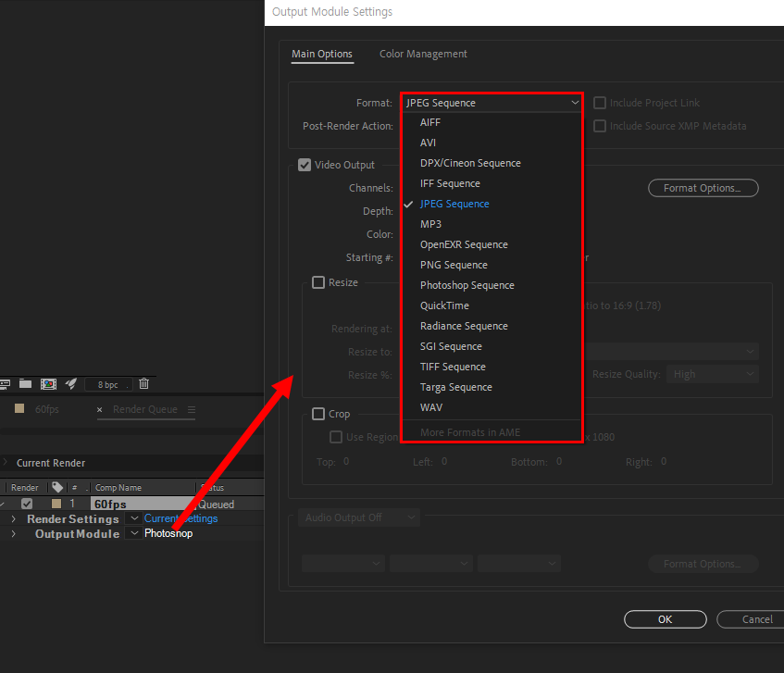Expand the Render Settings group
784x673 pixels.
[x=13, y=518]
